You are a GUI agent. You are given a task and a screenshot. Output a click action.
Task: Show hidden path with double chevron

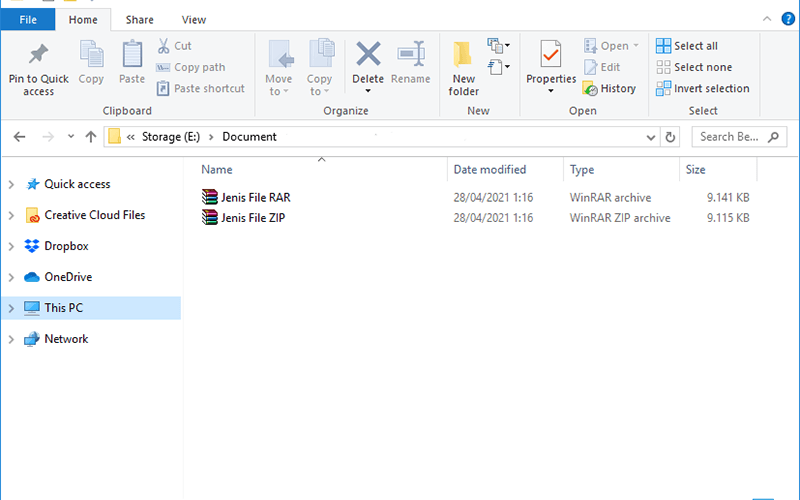(x=131, y=137)
